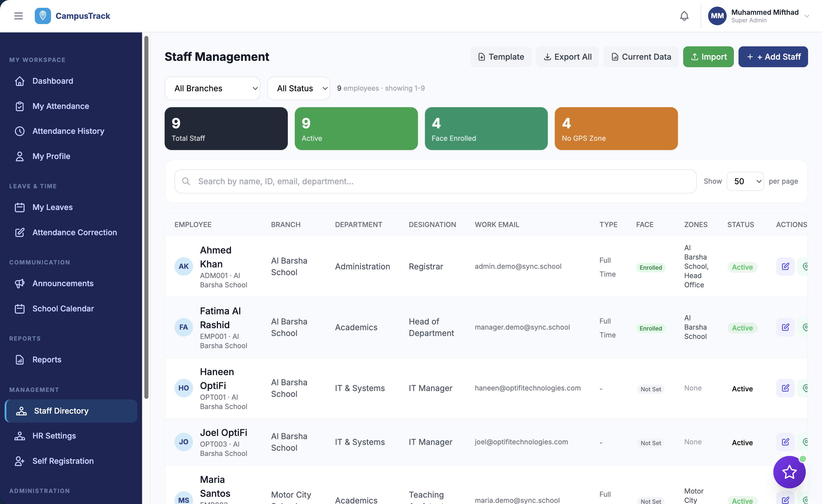Click the search magnifier icon
The width and height of the screenshot is (822, 504).
(186, 181)
